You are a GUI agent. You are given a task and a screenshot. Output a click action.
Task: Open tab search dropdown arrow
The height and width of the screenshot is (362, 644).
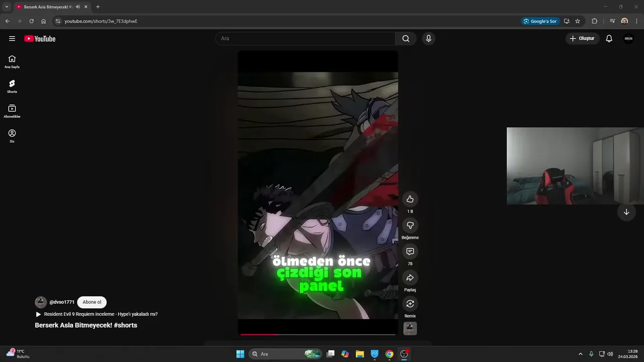7,7
